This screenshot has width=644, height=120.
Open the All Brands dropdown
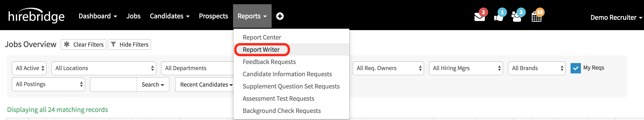pyautogui.click(x=536, y=68)
